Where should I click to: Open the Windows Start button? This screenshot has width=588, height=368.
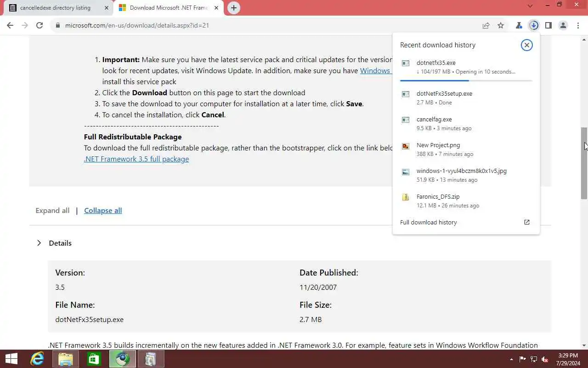tap(11, 359)
